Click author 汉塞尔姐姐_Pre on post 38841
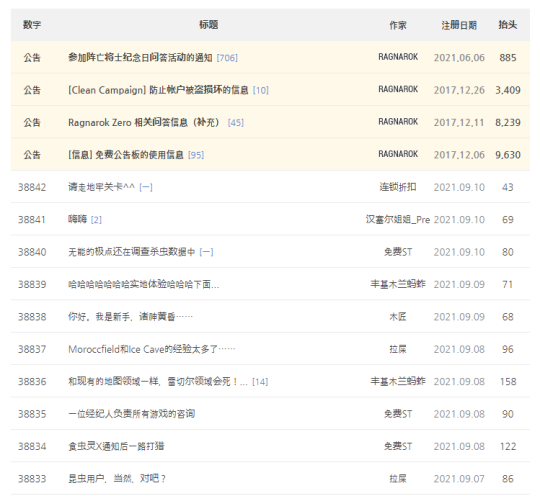 [x=398, y=219]
